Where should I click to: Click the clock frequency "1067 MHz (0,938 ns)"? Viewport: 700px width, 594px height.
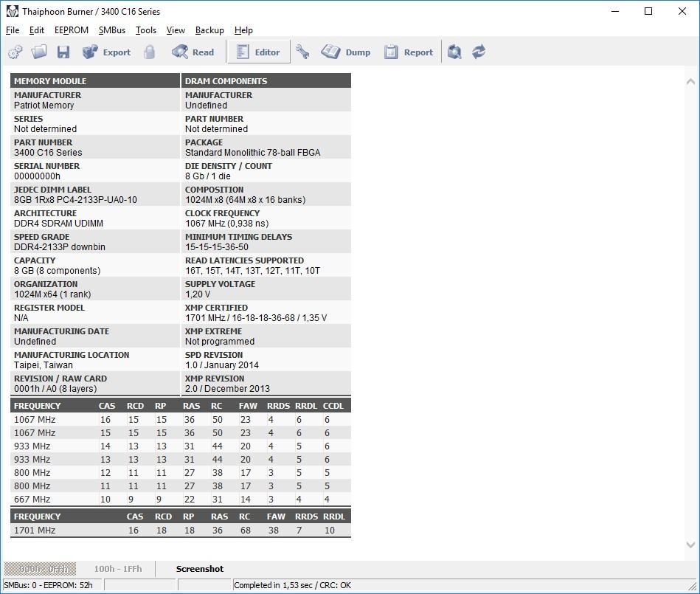226,224
